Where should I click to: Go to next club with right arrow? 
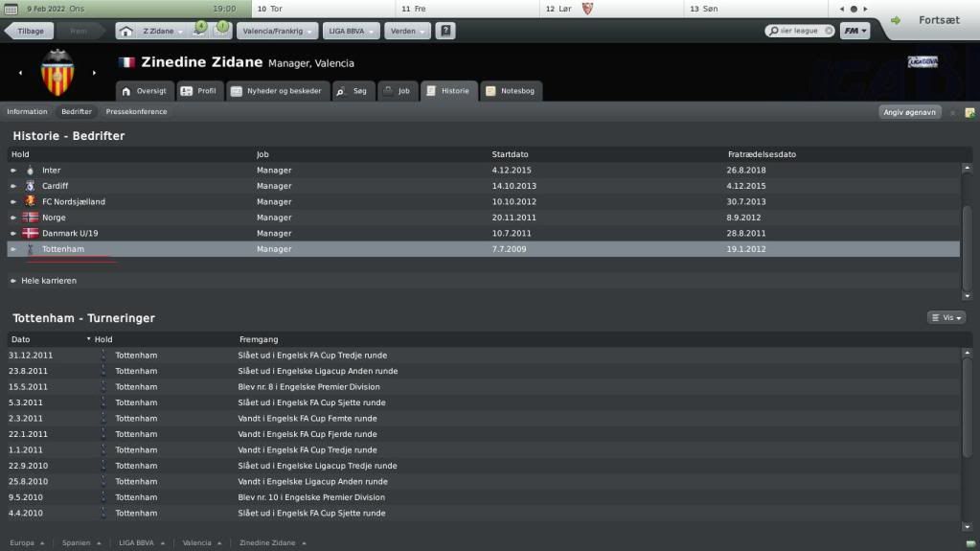click(95, 73)
